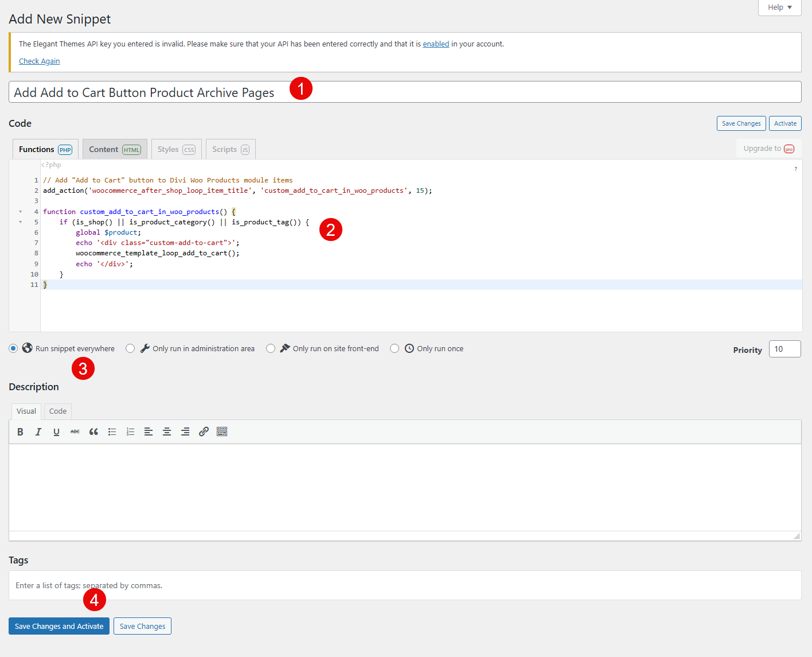Click the global $product code line
The height and width of the screenshot is (657, 812).
pos(108,232)
